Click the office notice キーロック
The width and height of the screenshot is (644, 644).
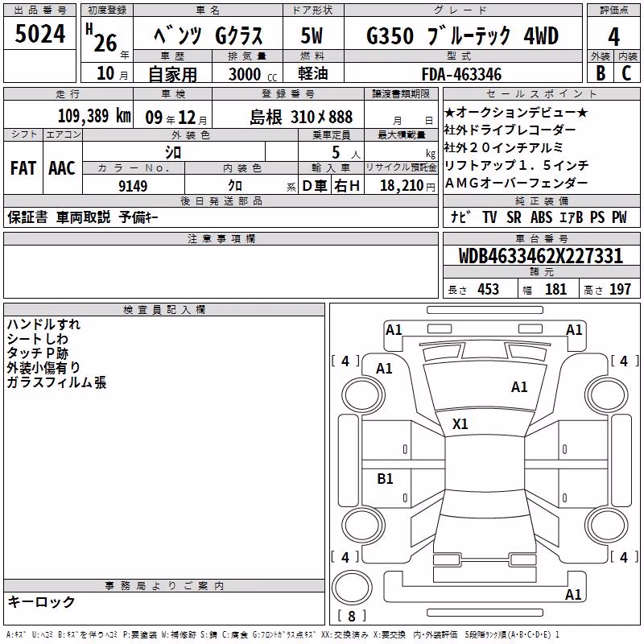41,601
